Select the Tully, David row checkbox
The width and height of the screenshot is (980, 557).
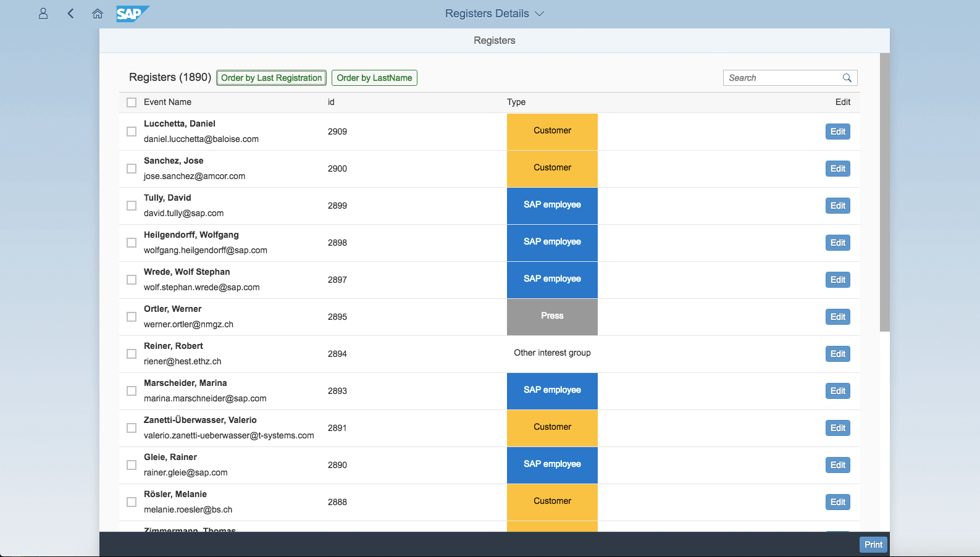[132, 206]
